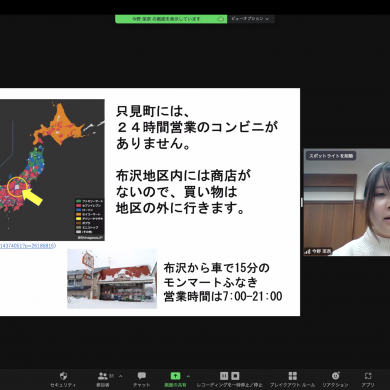Click the source URL link under the map
Screen dimensions: 390x390
[x=28, y=246]
